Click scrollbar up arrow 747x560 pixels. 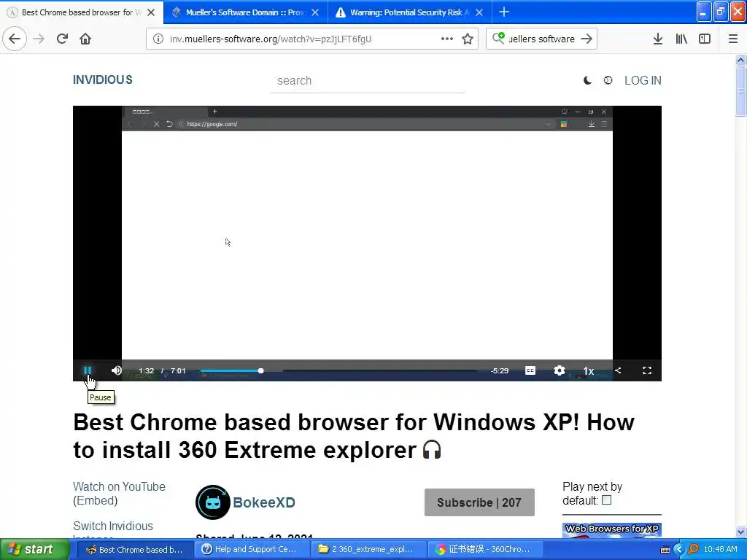pyautogui.click(x=740, y=60)
